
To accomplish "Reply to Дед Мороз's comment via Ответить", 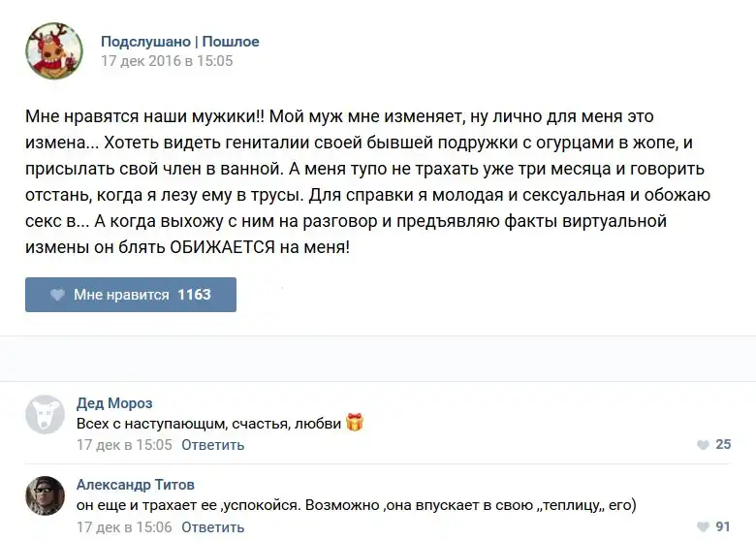I will tap(212, 445).
